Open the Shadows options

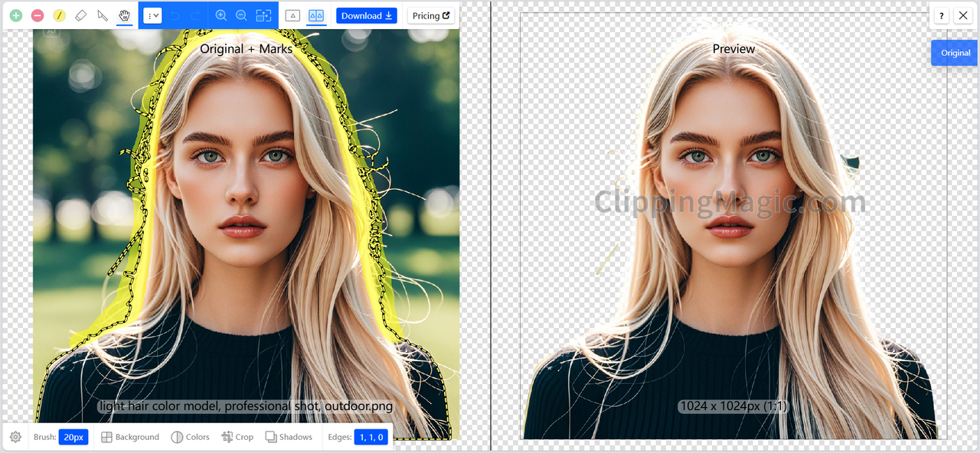tap(289, 437)
